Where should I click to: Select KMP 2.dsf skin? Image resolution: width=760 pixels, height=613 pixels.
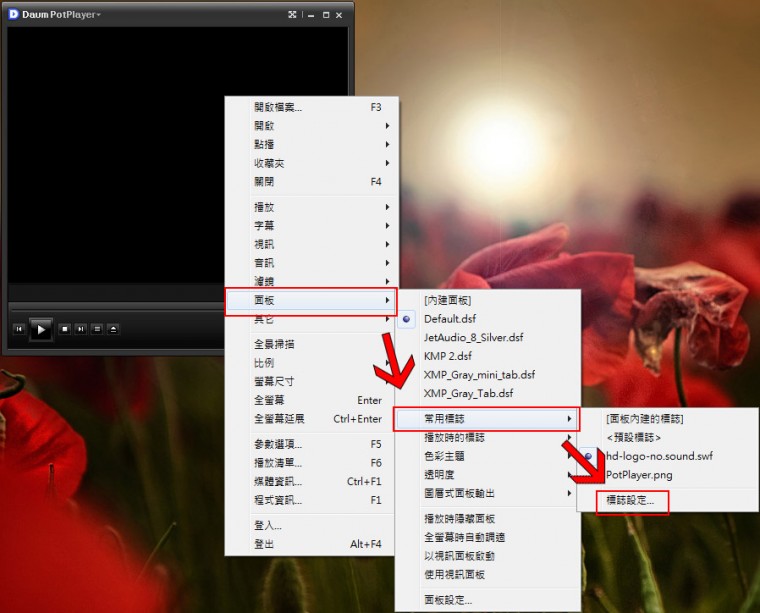488,356
